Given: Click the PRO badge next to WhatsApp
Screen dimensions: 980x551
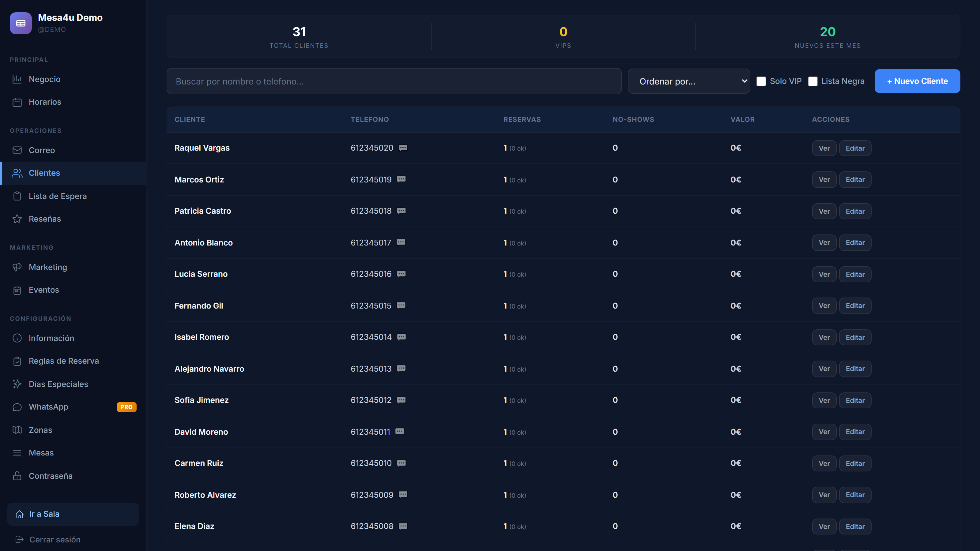Looking at the screenshot, I should (x=126, y=407).
